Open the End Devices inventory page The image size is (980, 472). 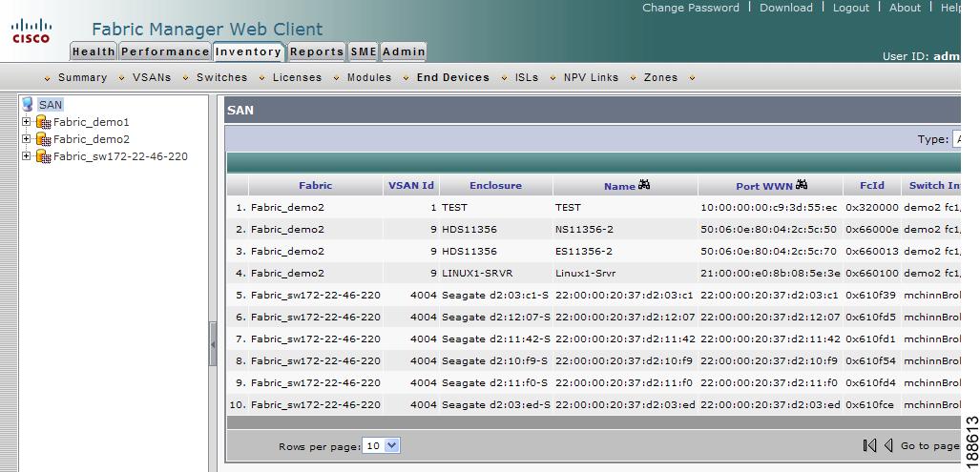(x=453, y=78)
